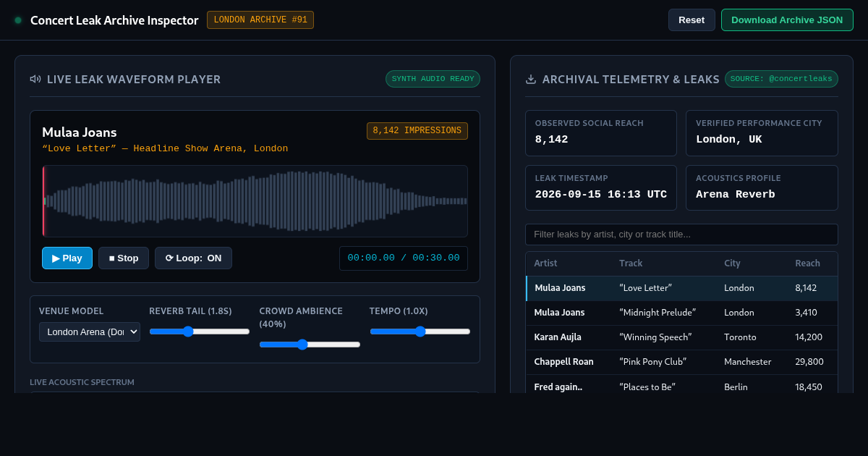Click the 00:00.00 / 00:30.00 time display
868x456 pixels.
tap(404, 258)
